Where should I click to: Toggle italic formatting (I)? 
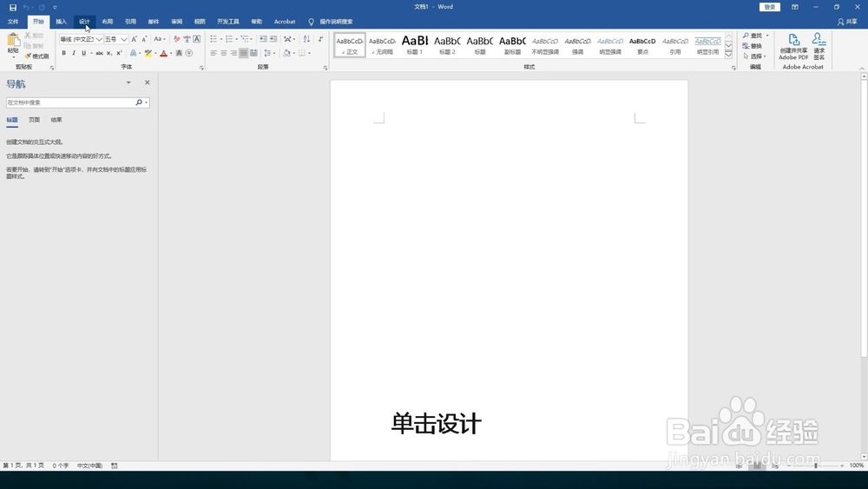pyautogui.click(x=74, y=53)
